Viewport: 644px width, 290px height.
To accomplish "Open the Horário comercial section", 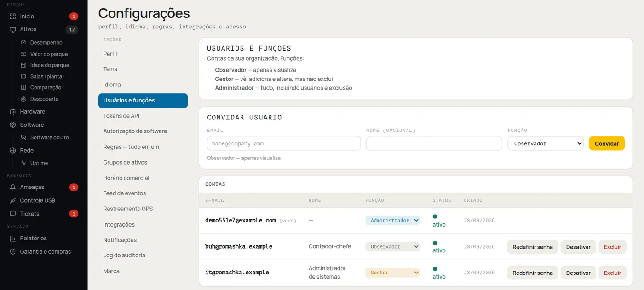I will (x=143, y=178).
